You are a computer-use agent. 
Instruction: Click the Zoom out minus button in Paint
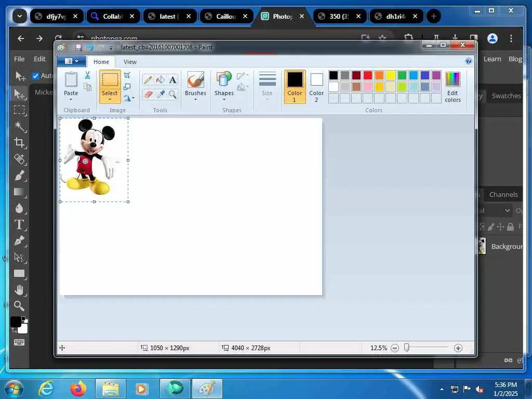395,348
